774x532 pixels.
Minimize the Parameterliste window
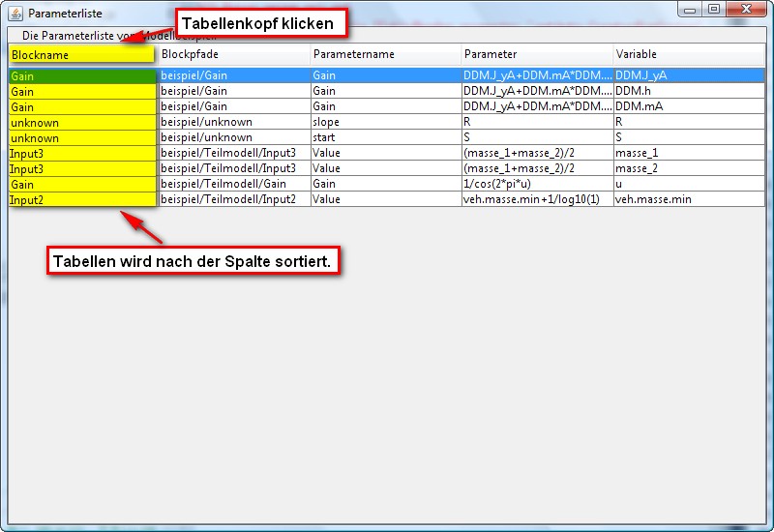coord(691,10)
